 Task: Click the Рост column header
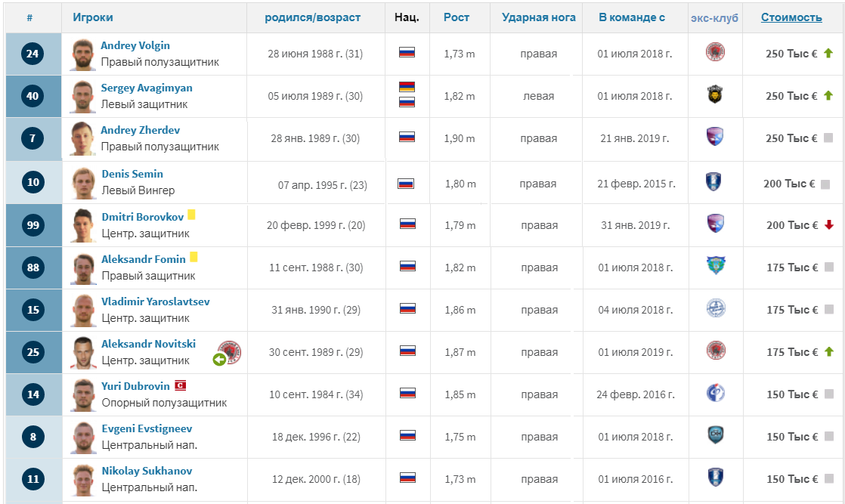pyautogui.click(x=457, y=17)
